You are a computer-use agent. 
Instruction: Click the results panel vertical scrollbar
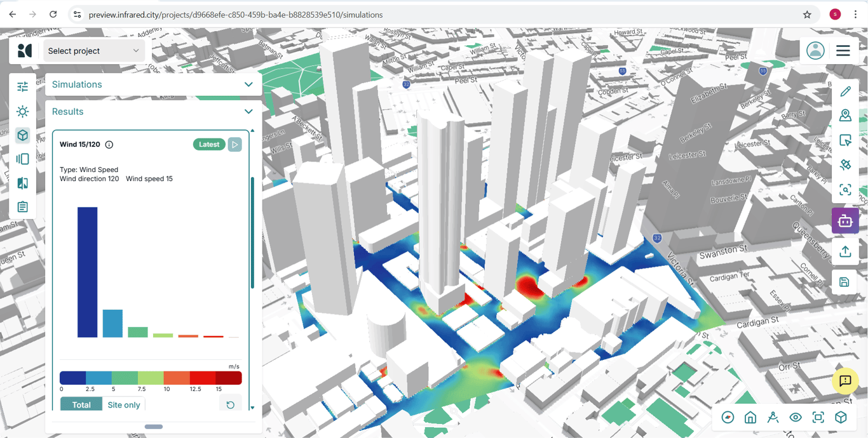252,233
